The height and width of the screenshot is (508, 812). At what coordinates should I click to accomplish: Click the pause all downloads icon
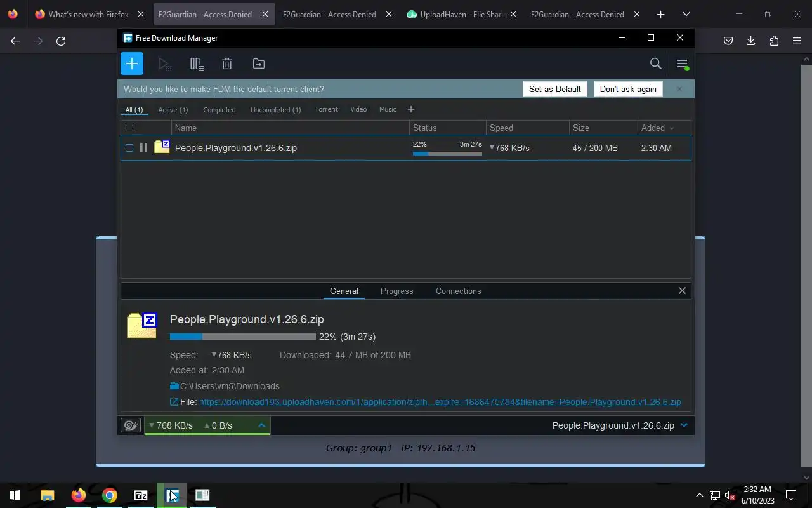197,63
